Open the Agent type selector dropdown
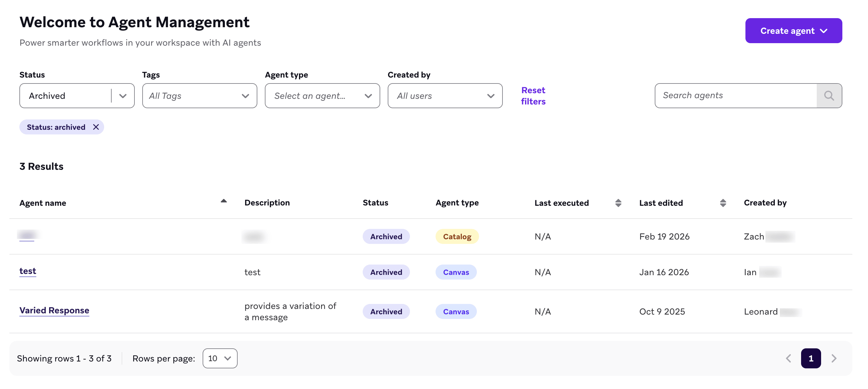 coord(368,96)
